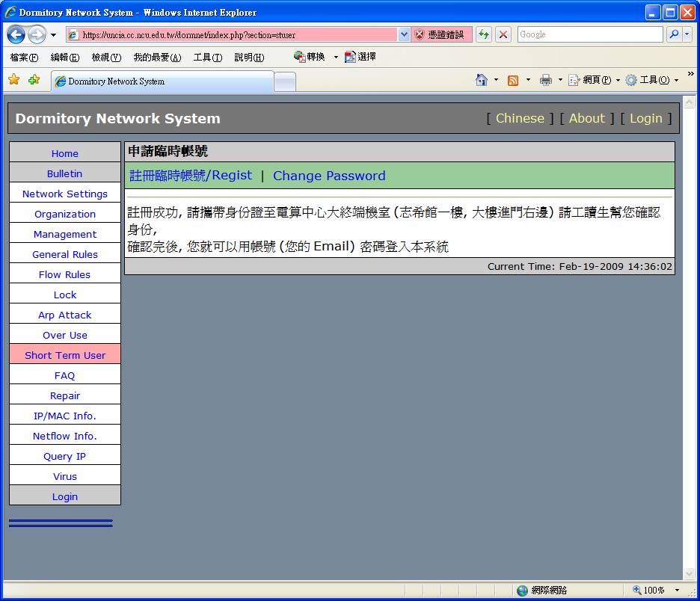Viewport: 700px width, 601px height.
Task: Click the RSS feeds icon
Action: click(x=513, y=80)
